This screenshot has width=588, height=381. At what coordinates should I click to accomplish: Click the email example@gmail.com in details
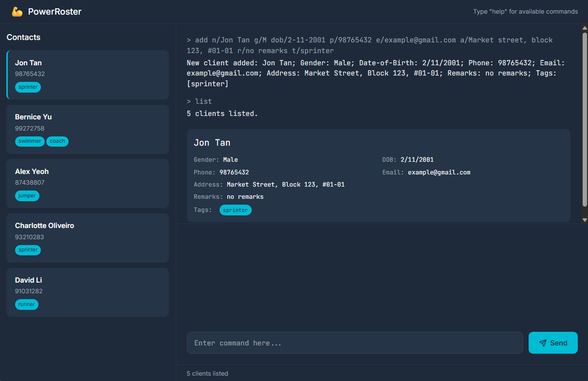(x=439, y=172)
